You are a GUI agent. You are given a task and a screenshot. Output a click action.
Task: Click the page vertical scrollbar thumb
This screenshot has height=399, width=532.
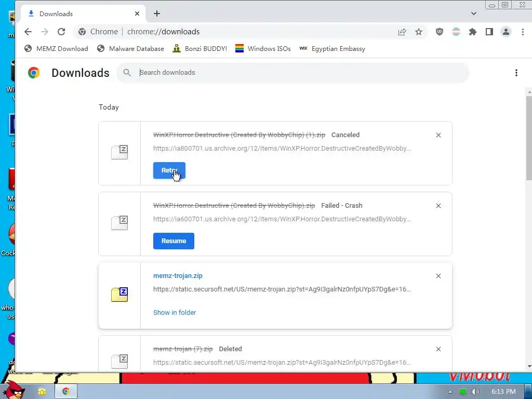pyautogui.click(x=529, y=138)
